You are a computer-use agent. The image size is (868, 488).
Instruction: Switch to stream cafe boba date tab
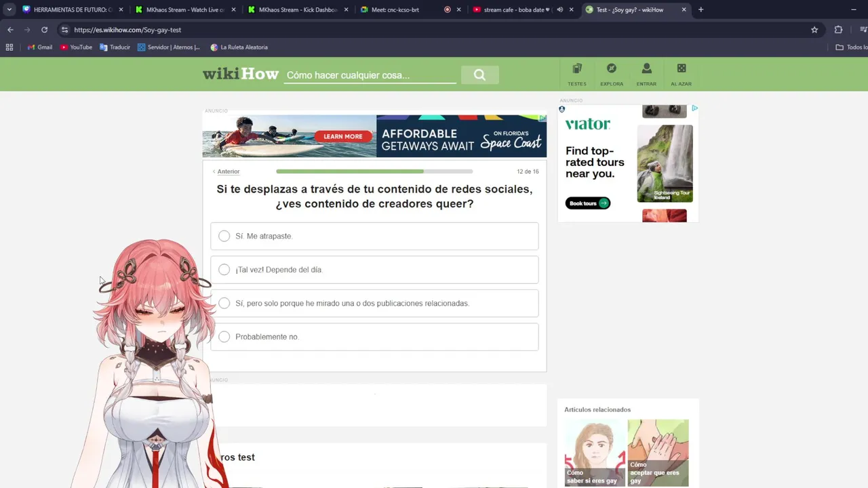(522, 9)
